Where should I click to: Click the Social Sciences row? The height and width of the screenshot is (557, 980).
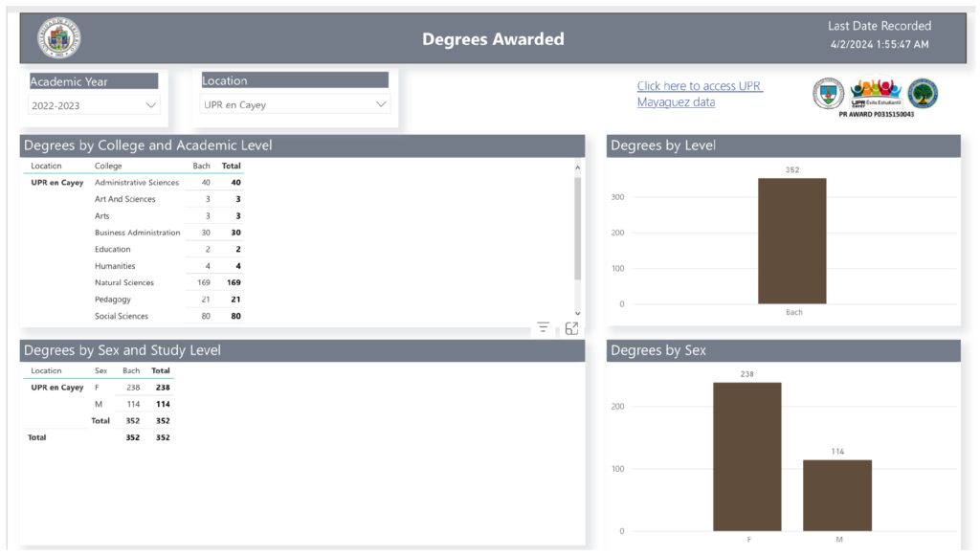click(x=121, y=316)
